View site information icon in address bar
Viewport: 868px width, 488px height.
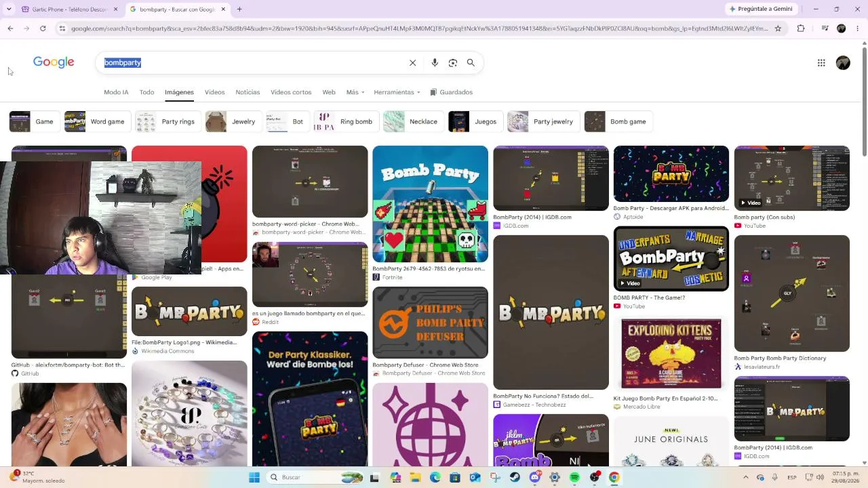62,28
